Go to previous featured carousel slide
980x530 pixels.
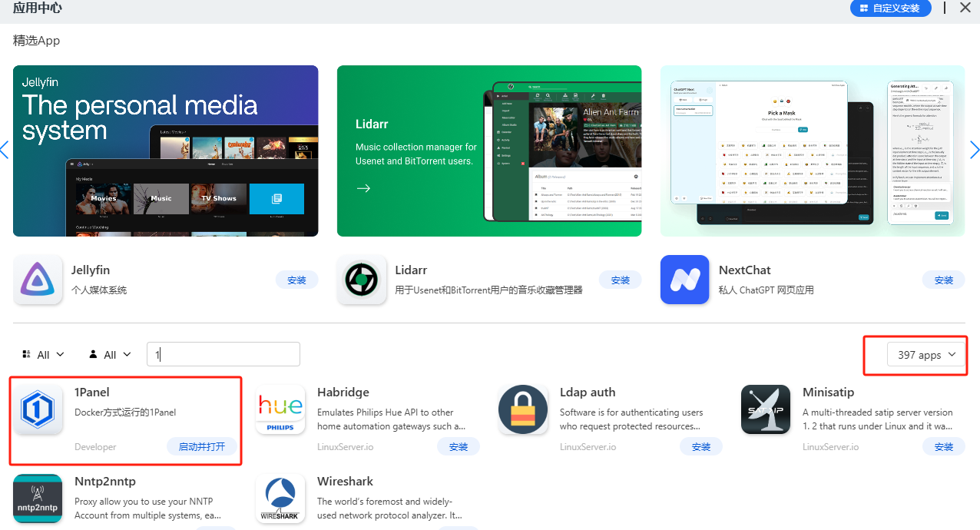click(5, 150)
